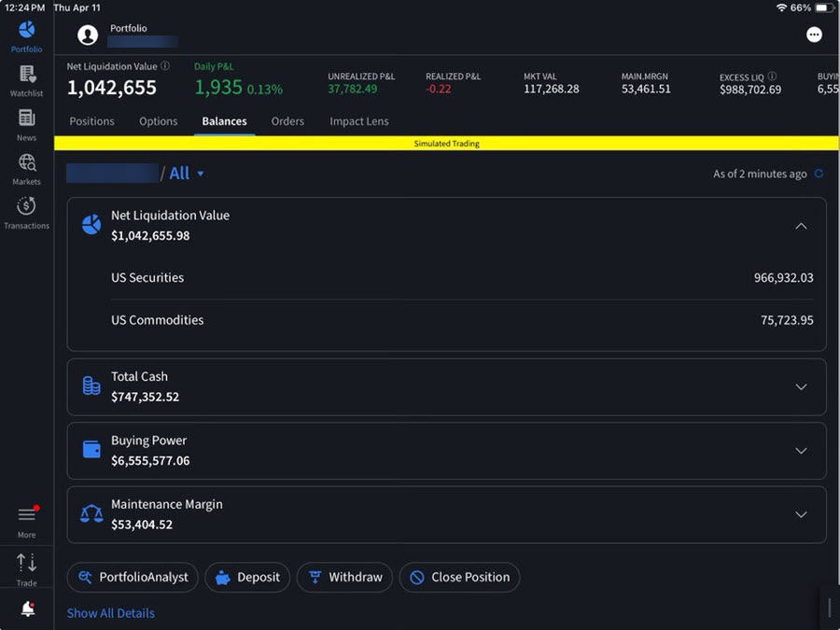Screen dimensions: 840x630
Task: Tap the Wi-Fi status icon
Action: [781, 7]
